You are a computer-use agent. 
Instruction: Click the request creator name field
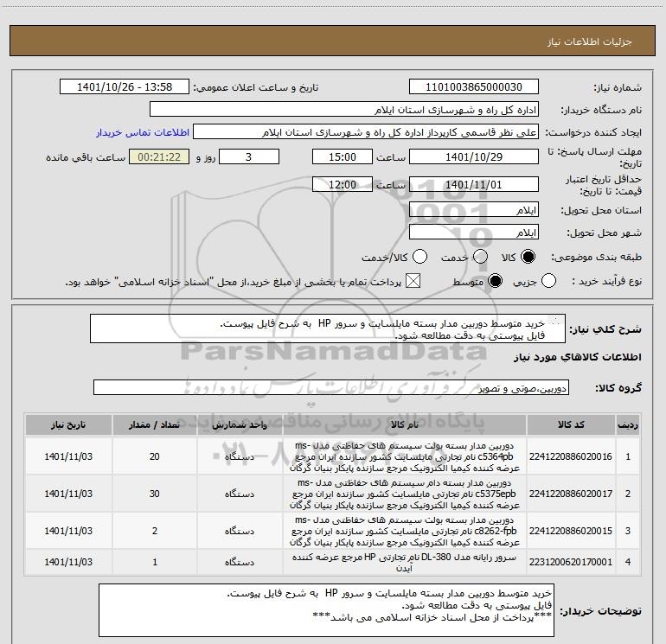point(366,132)
